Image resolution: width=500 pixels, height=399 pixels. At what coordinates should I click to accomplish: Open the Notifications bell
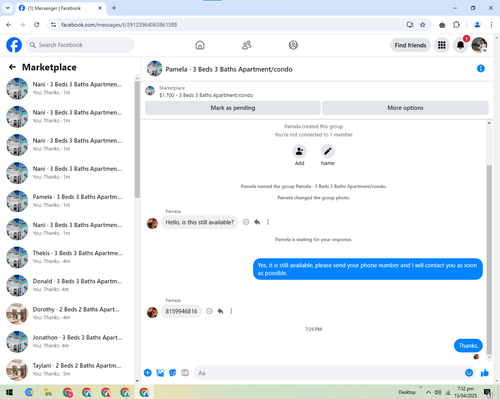click(460, 45)
